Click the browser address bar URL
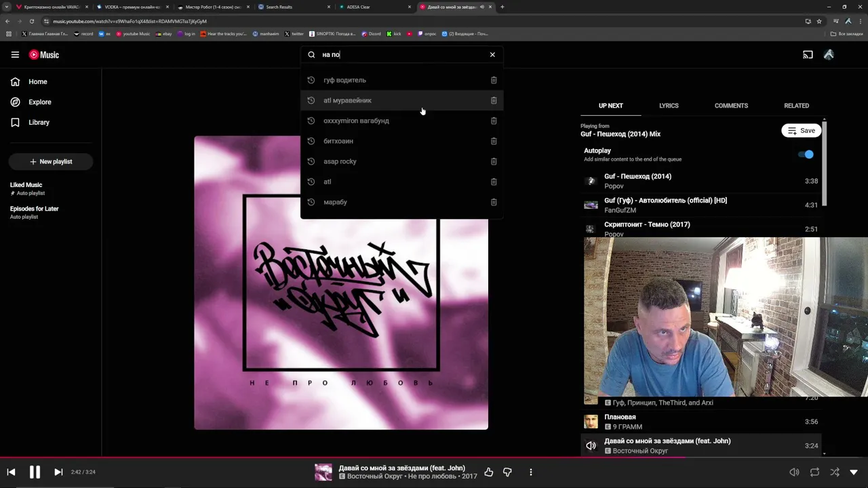 (x=130, y=21)
